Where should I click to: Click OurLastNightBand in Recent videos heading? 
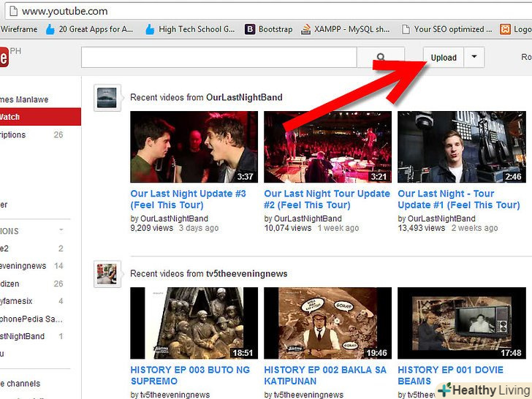(244, 97)
